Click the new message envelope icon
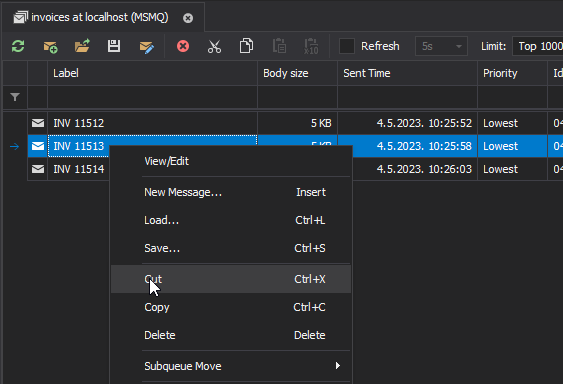 pos(50,47)
